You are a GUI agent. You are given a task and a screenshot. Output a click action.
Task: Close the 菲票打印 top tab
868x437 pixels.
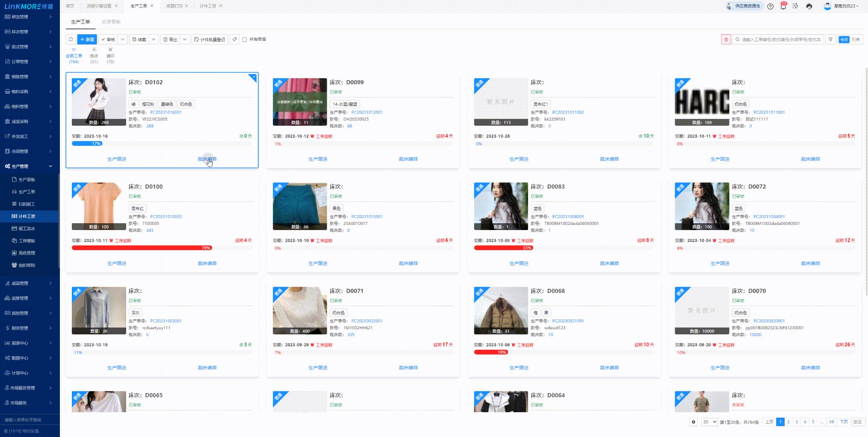click(186, 6)
